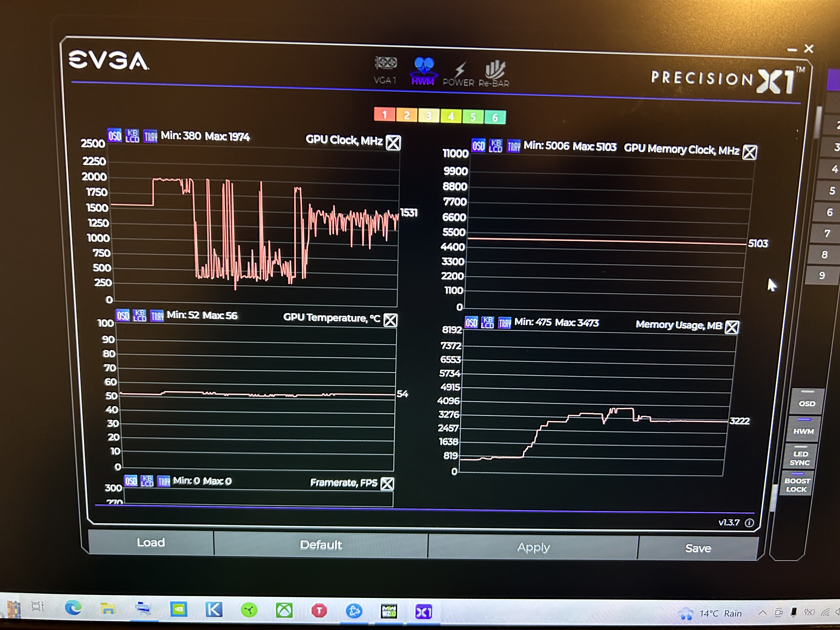Viewport: 840px width, 630px height.
Task: Toggle TRAY for the Framerate graph
Action: click(164, 481)
